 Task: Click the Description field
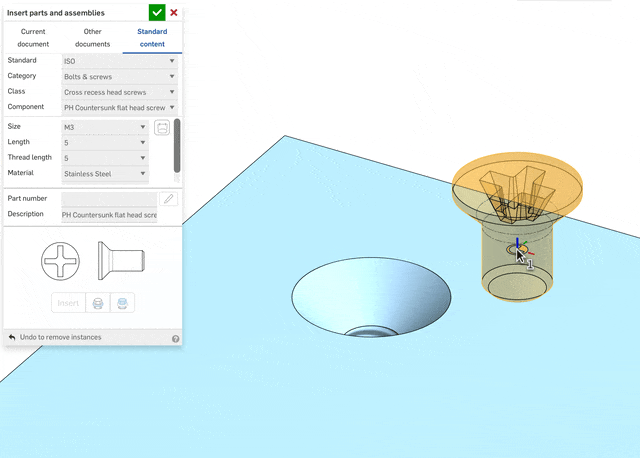[109, 215]
